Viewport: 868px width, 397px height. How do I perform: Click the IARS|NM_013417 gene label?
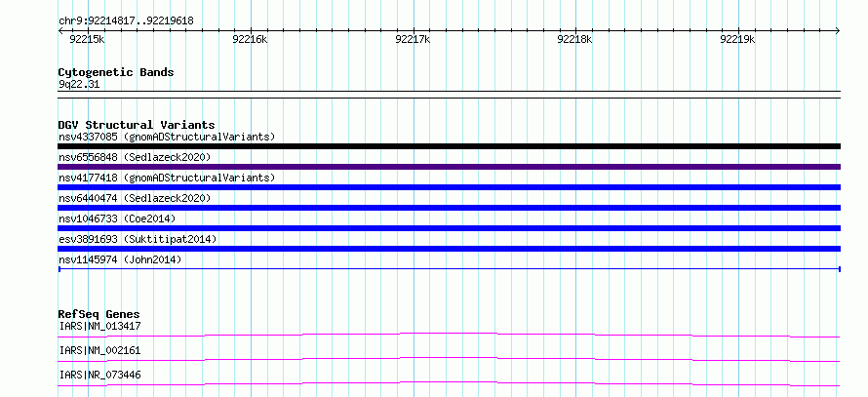[x=99, y=326]
